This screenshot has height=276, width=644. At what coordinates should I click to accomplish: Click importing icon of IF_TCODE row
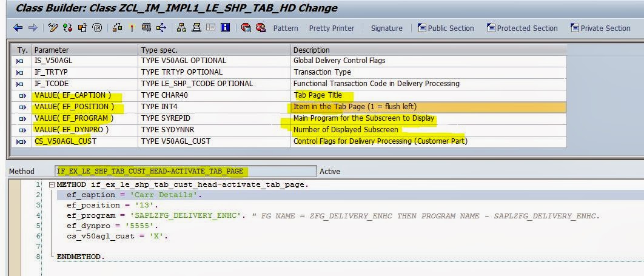click(20, 84)
